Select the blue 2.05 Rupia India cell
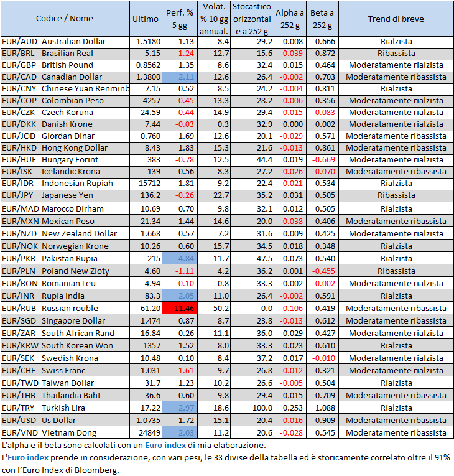Screen dimensions: 454x476 (x=180, y=296)
